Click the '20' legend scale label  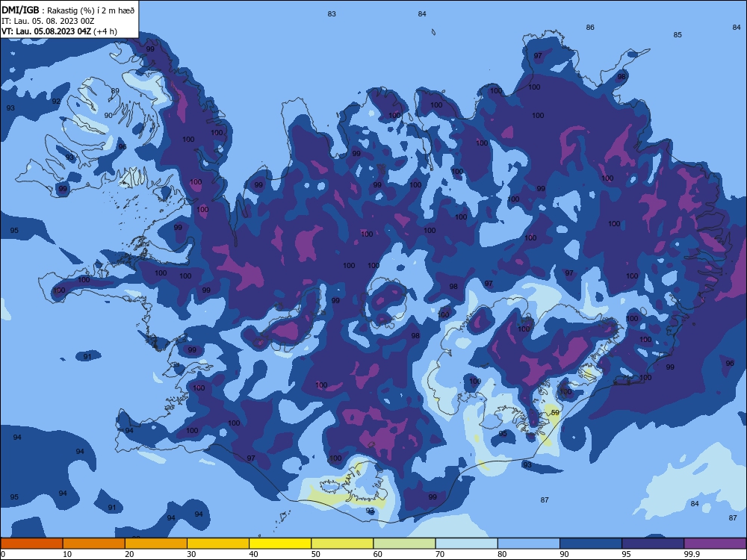click(x=129, y=554)
